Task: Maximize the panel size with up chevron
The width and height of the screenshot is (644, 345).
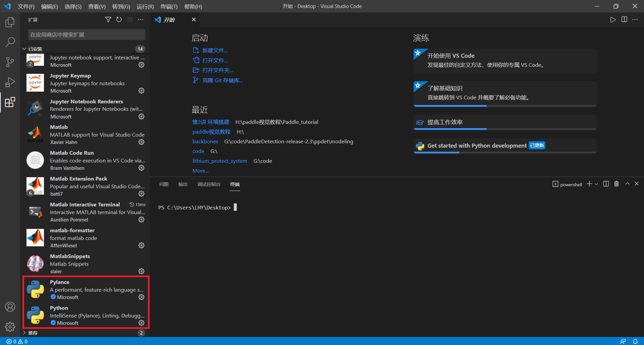Action: [627, 184]
